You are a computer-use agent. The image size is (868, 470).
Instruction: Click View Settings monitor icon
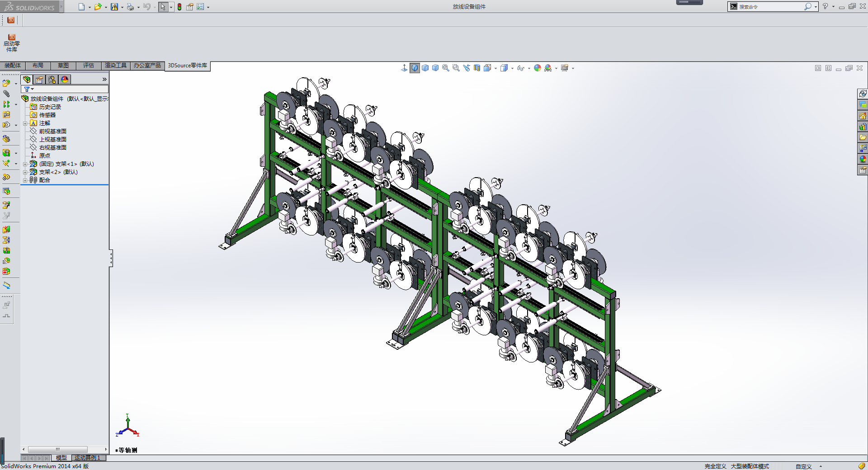pos(565,68)
